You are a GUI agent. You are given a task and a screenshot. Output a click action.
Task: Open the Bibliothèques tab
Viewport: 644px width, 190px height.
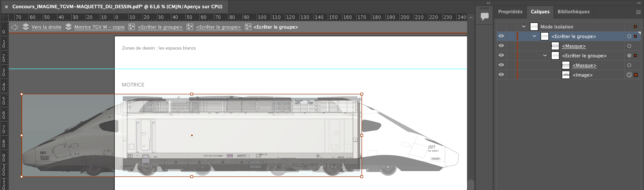pyautogui.click(x=573, y=12)
